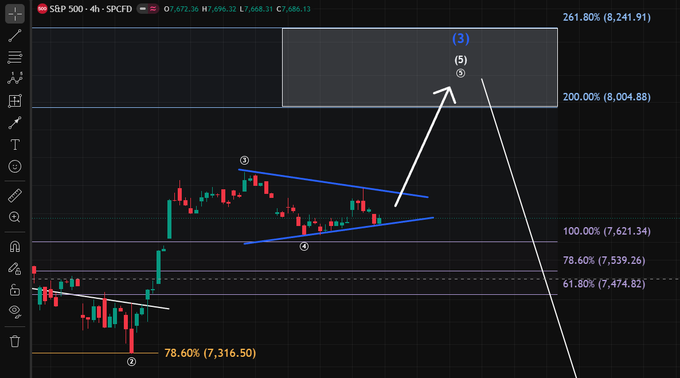680x378 pixels.
Task: Toggle magnet mode snapping
Action: click(15, 246)
